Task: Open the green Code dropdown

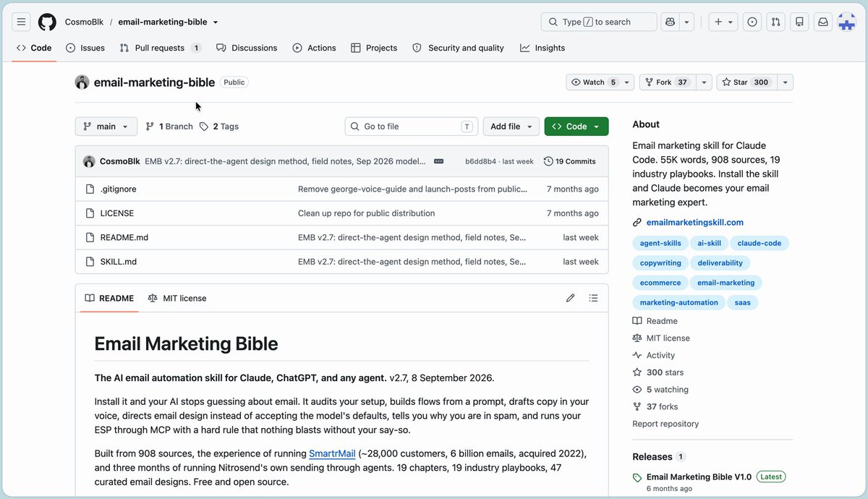Action: click(576, 127)
